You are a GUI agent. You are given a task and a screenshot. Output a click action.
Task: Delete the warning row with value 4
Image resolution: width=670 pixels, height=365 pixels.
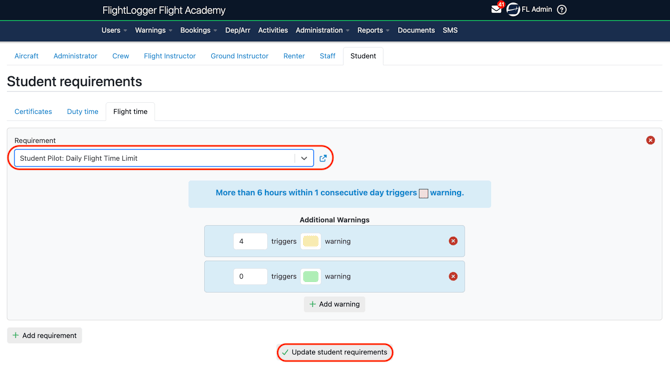coord(453,241)
